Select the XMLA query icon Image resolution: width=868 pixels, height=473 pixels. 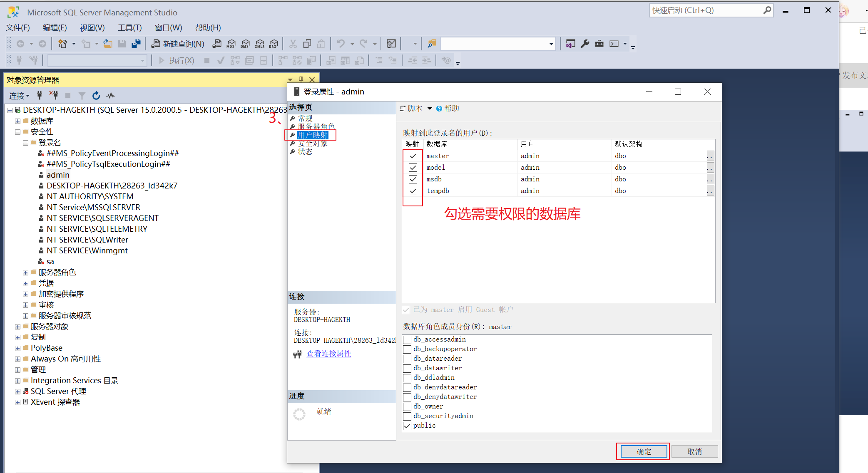(259, 44)
